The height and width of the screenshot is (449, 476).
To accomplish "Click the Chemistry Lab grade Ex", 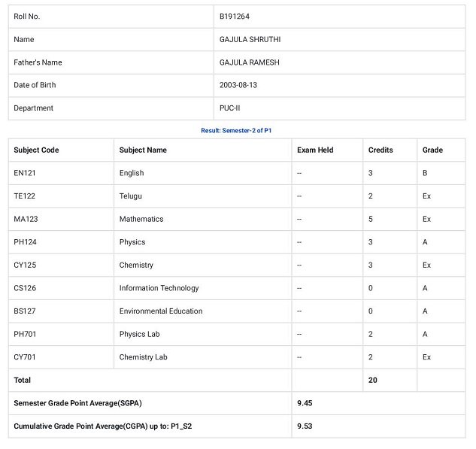I will (x=426, y=357).
